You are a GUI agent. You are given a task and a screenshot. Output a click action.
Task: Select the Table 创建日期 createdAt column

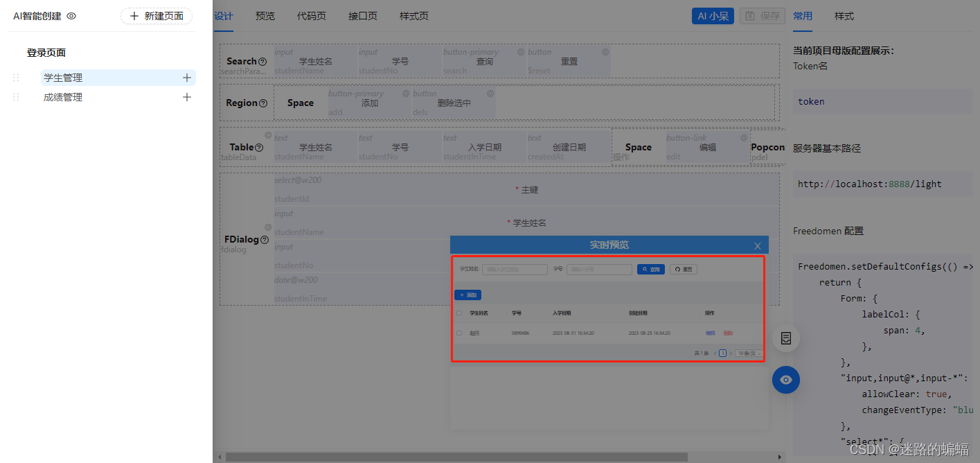[x=569, y=147]
